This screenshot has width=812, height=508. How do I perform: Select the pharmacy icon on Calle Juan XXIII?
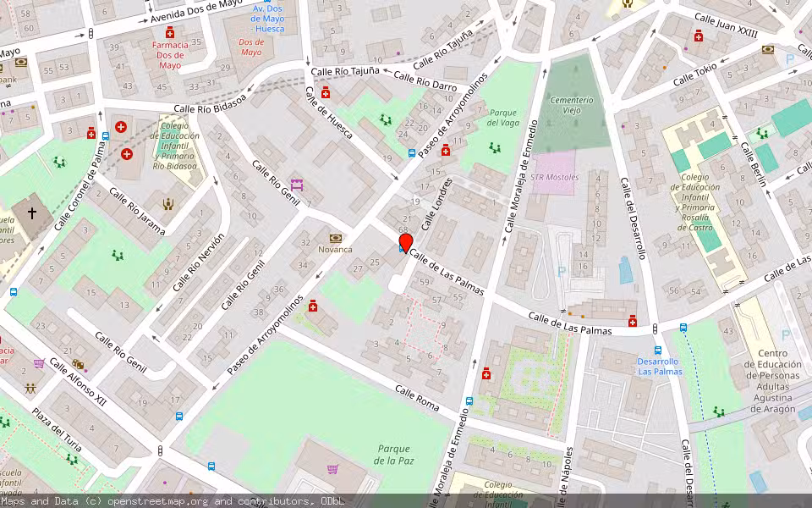[699, 36]
